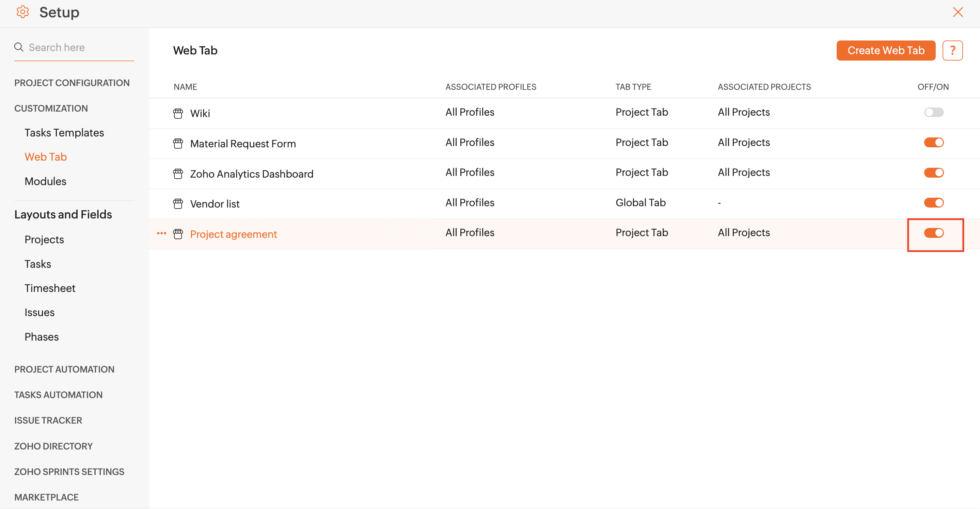Open the help question mark

tap(952, 51)
